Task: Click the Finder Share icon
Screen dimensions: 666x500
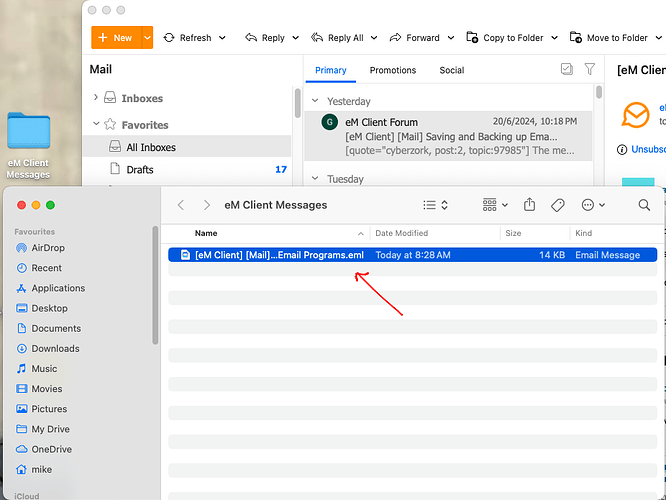Action: coord(529,205)
